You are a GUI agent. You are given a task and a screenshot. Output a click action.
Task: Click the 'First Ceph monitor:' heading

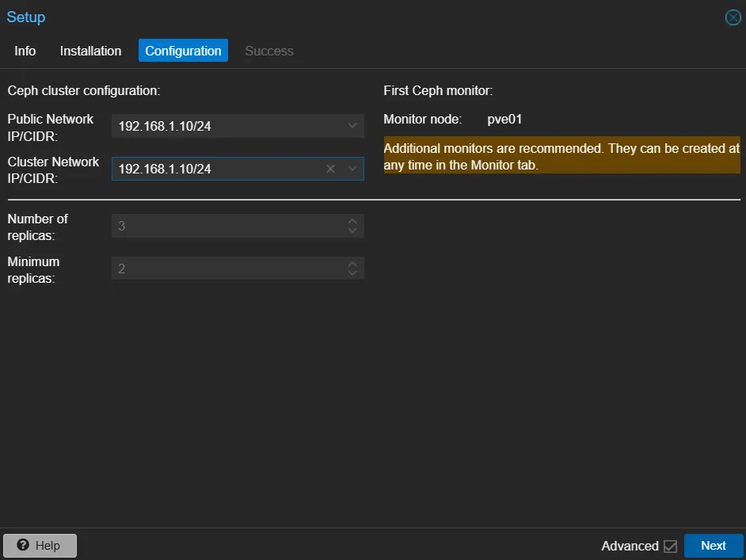[x=438, y=91]
